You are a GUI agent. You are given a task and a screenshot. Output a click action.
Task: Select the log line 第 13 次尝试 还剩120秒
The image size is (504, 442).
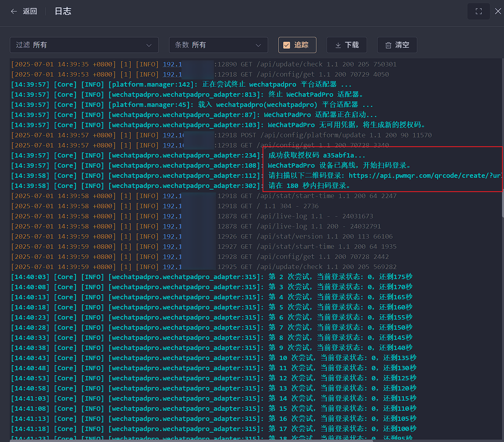pyautogui.click(x=214, y=389)
